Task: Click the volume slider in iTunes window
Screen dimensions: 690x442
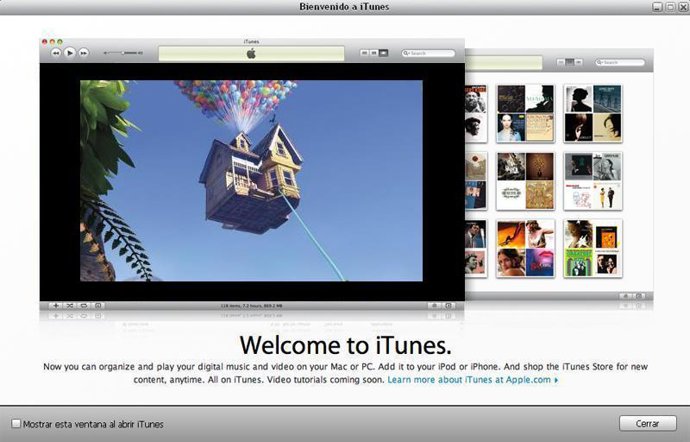Action: tap(123, 53)
